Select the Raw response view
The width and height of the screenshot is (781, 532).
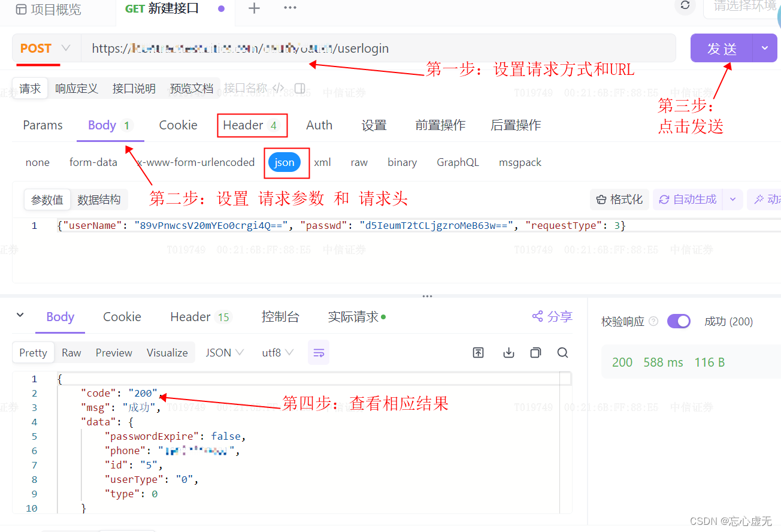point(71,353)
